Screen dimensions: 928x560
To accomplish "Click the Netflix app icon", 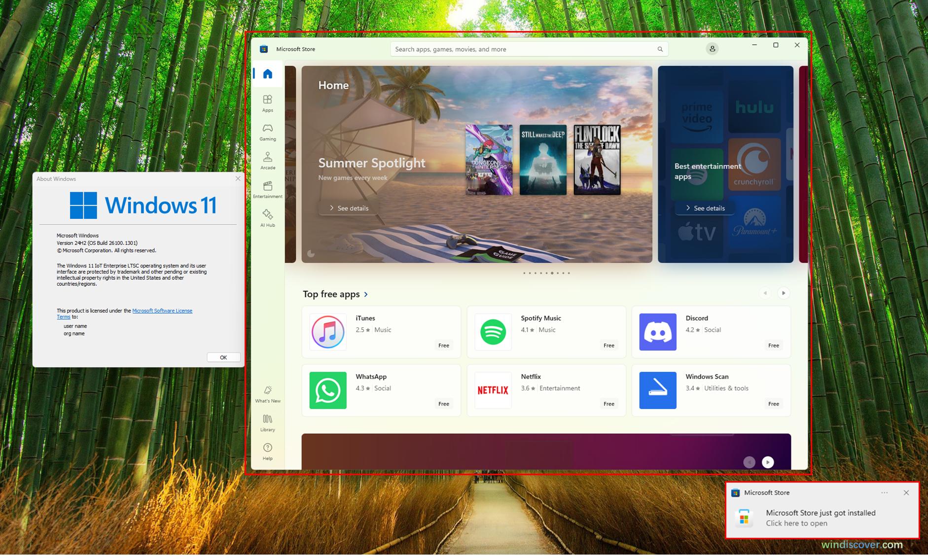I will tap(493, 390).
